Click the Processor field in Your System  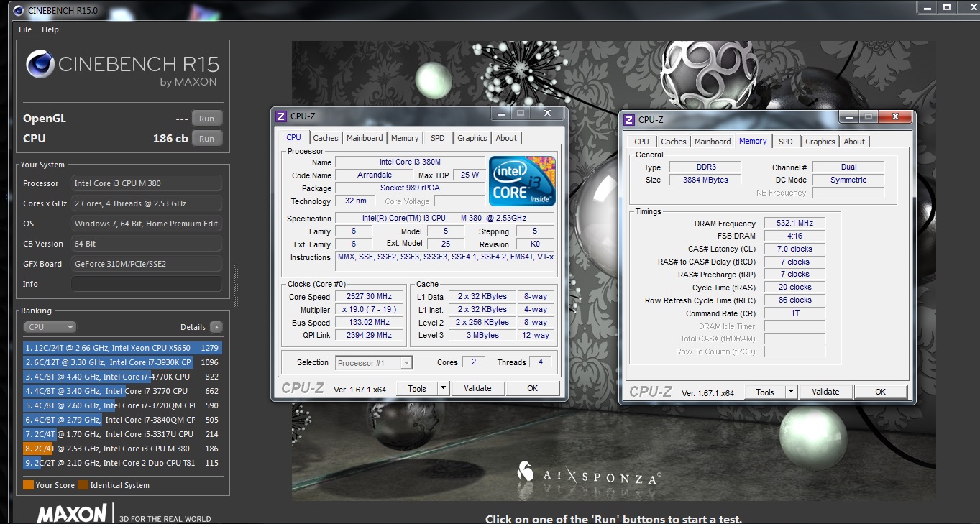point(146,183)
